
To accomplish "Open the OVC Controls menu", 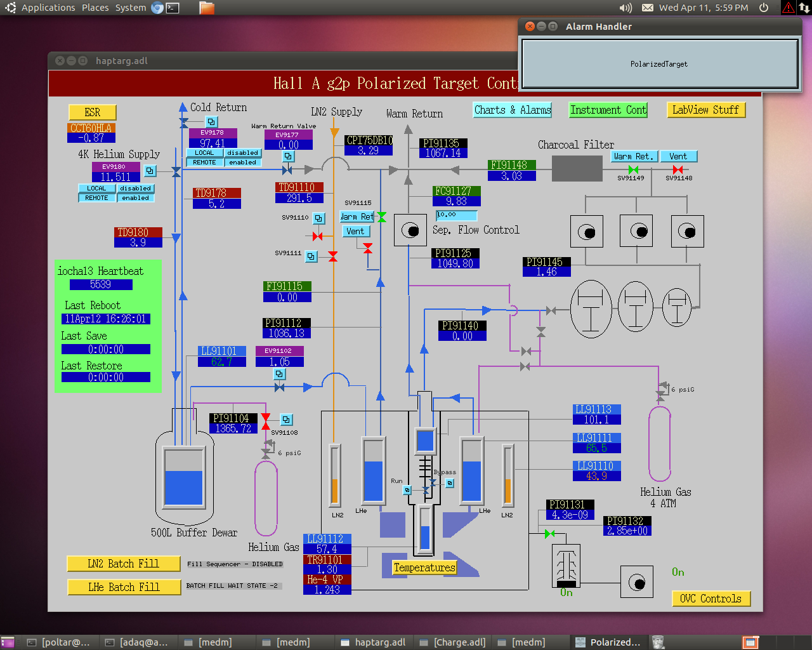I will pos(710,599).
